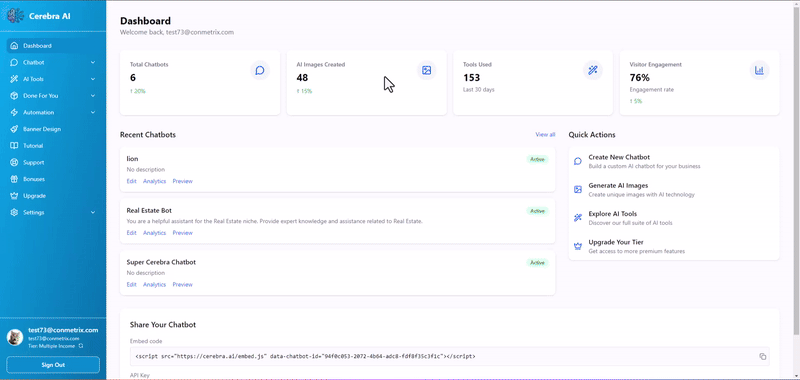
Task: Click the Automation lightning bolt icon
Action: coord(14,112)
